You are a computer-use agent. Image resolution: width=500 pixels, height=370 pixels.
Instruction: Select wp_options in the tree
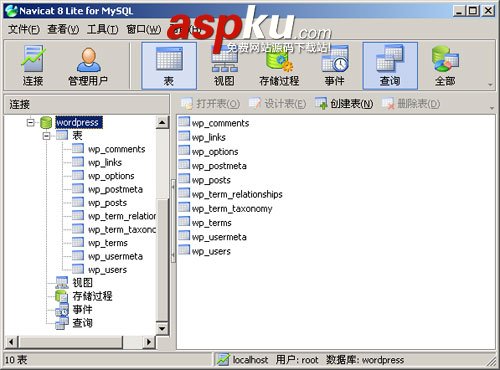(111, 176)
